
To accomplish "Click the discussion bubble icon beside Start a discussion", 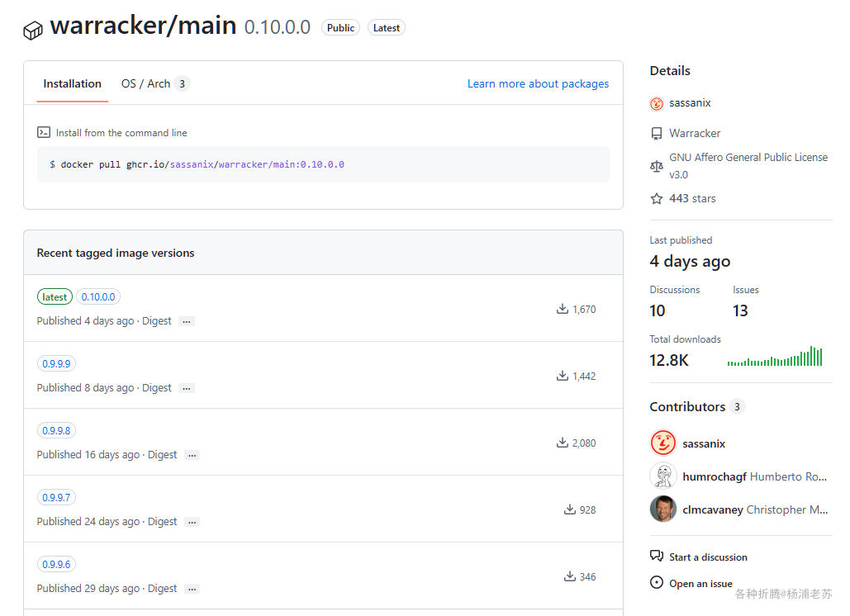I will pyautogui.click(x=657, y=556).
